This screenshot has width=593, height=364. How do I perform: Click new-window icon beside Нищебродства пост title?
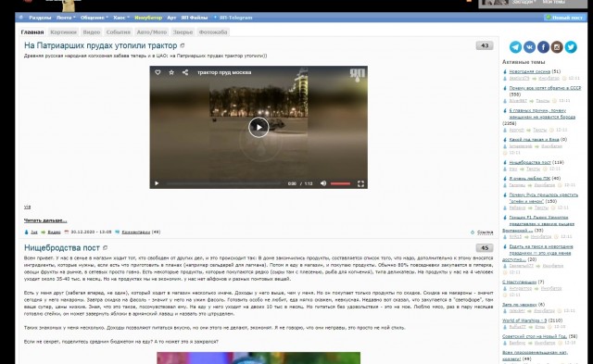pos(105,248)
